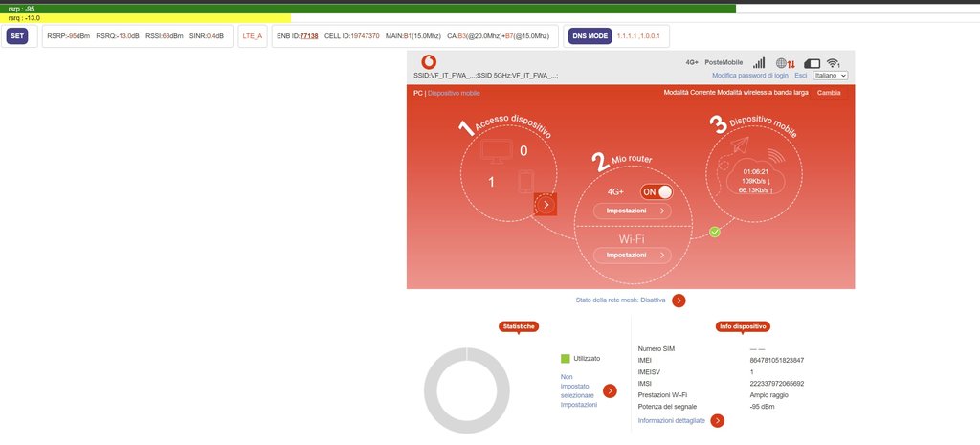The image size is (980, 445).
Task: Click Modifica password di login link
Action: [750, 76]
